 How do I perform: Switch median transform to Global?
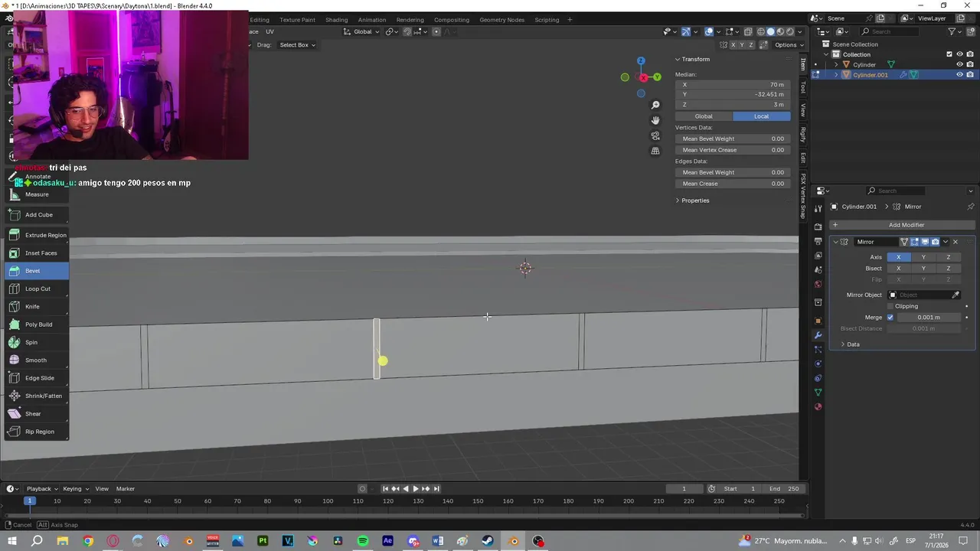[704, 116]
